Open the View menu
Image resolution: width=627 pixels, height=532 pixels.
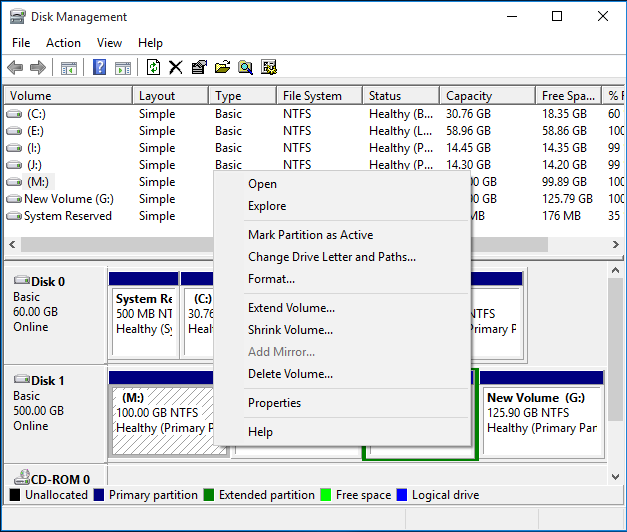[x=109, y=43]
